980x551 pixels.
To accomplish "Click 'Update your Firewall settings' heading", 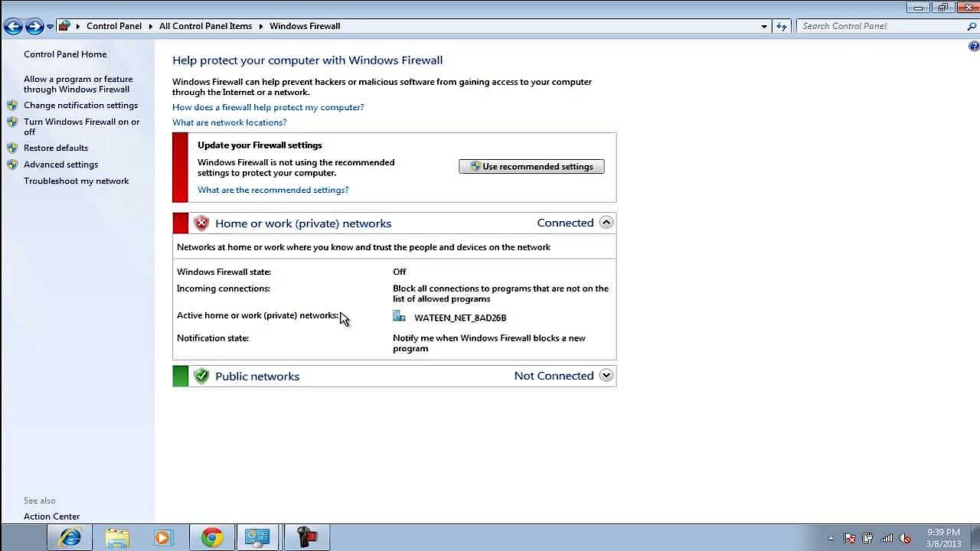I will click(x=260, y=145).
